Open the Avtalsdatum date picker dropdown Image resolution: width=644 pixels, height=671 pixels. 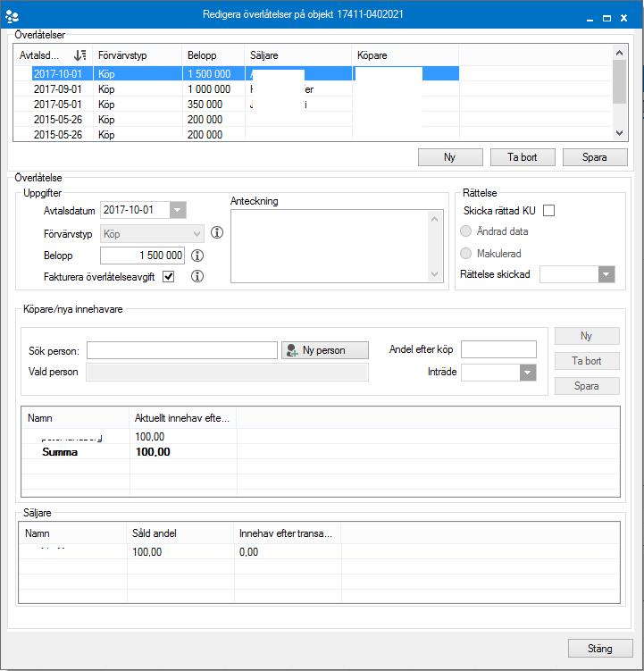tap(178, 210)
